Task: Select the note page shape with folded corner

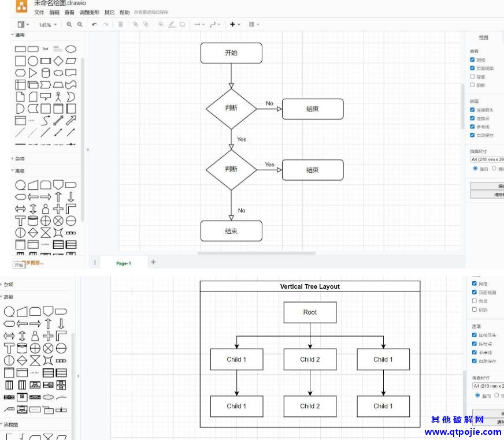Action: click(20, 96)
